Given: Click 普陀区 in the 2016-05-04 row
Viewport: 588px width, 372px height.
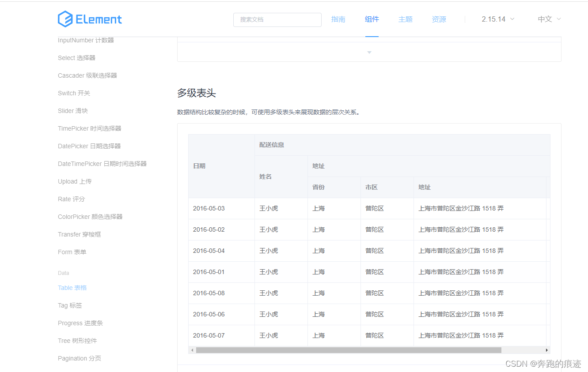Looking at the screenshot, I should pyautogui.click(x=375, y=251).
